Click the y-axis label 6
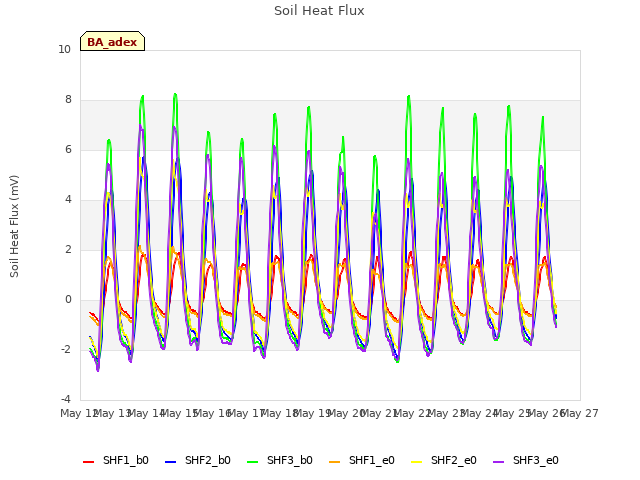Image resolution: width=640 pixels, height=480 pixels. tap(68, 150)
